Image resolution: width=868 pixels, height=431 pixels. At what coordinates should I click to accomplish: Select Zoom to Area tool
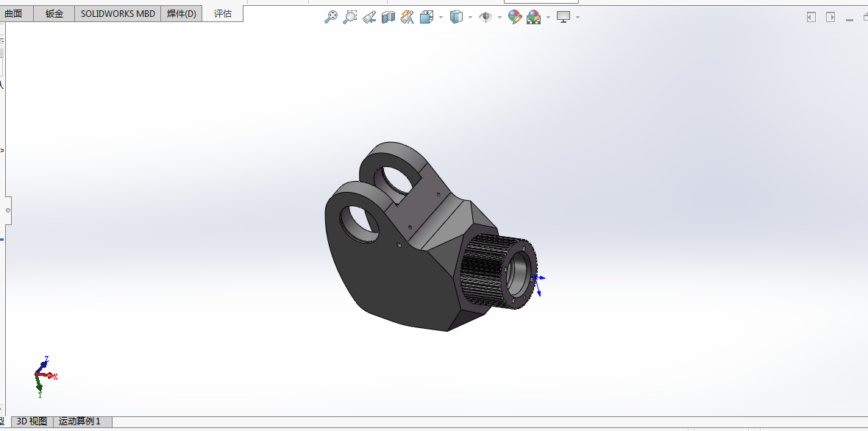tap(350, 17)
